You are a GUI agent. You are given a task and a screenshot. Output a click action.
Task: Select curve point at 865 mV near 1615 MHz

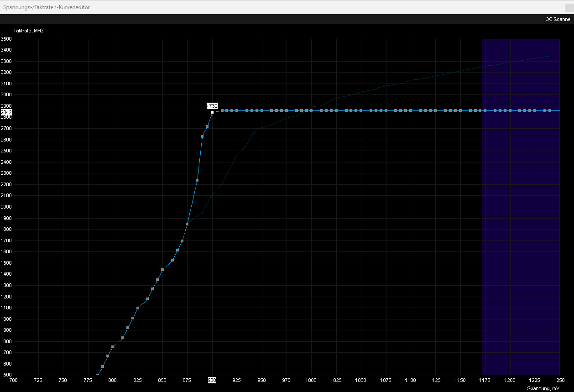[177, 250]
